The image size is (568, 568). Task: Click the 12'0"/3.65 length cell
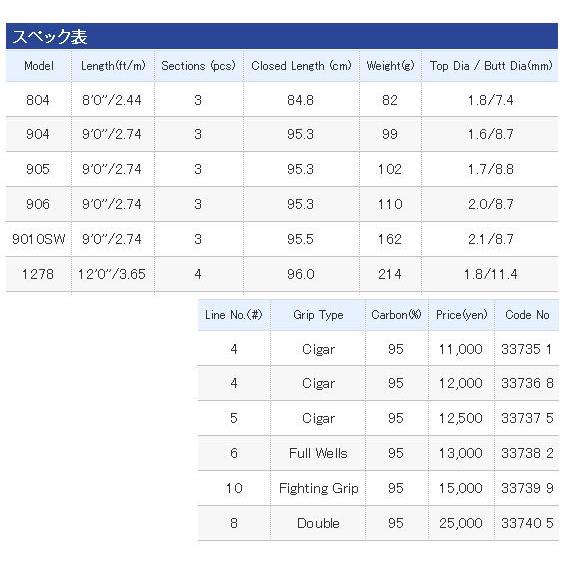112,274
